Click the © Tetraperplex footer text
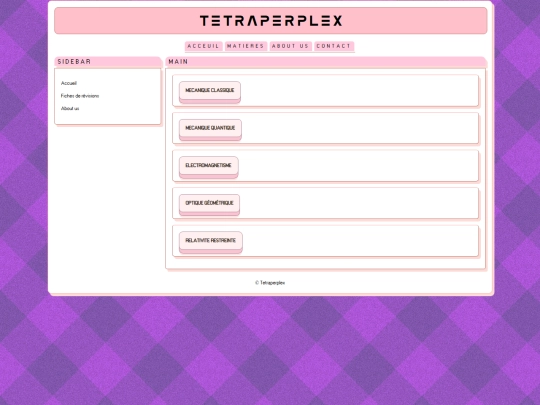Viewport: 540px width, 405px height. pyautogui.click(x=270, y=283)
